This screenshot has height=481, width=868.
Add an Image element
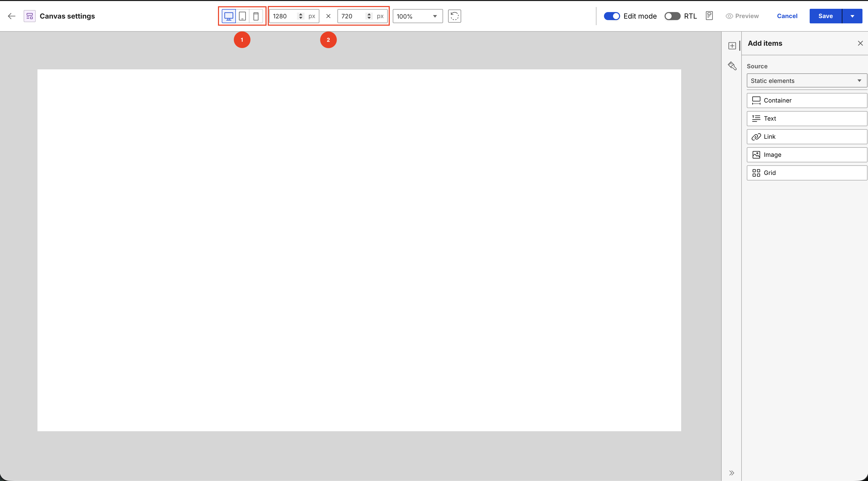coord(807,155)
